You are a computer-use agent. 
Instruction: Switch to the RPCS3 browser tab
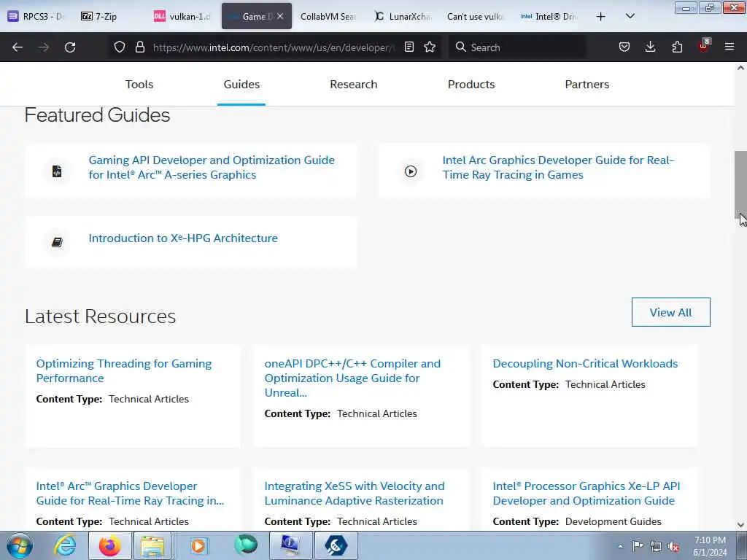(36, 16)
